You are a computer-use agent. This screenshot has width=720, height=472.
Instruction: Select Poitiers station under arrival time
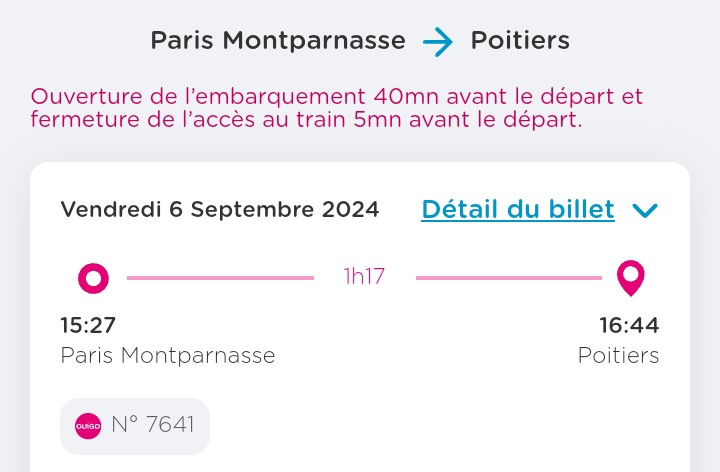(619, 355)
